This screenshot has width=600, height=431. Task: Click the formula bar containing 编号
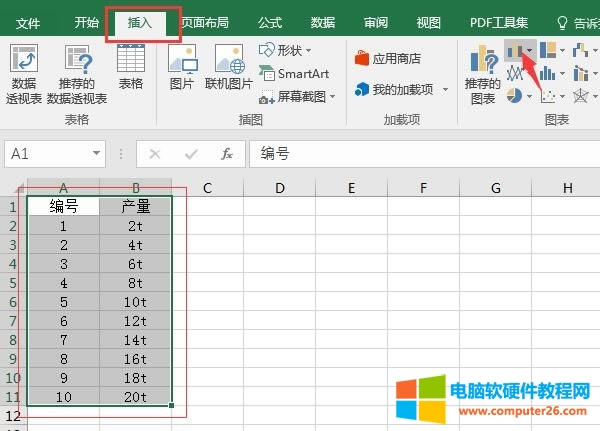[x=420, y=154]
